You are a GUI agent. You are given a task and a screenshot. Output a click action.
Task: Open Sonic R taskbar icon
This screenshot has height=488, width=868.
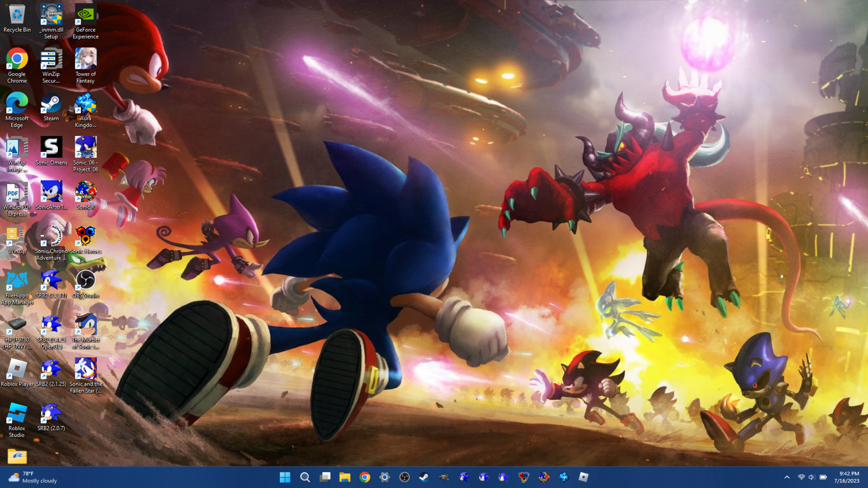pos(544,477)
